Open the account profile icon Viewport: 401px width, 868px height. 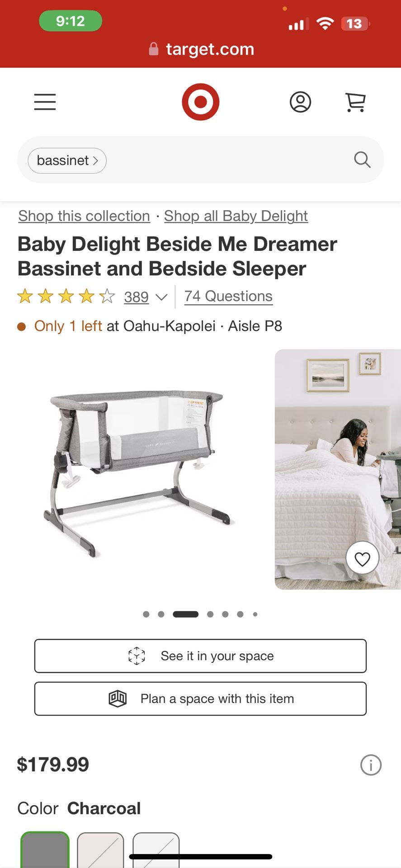coord(300,102)
